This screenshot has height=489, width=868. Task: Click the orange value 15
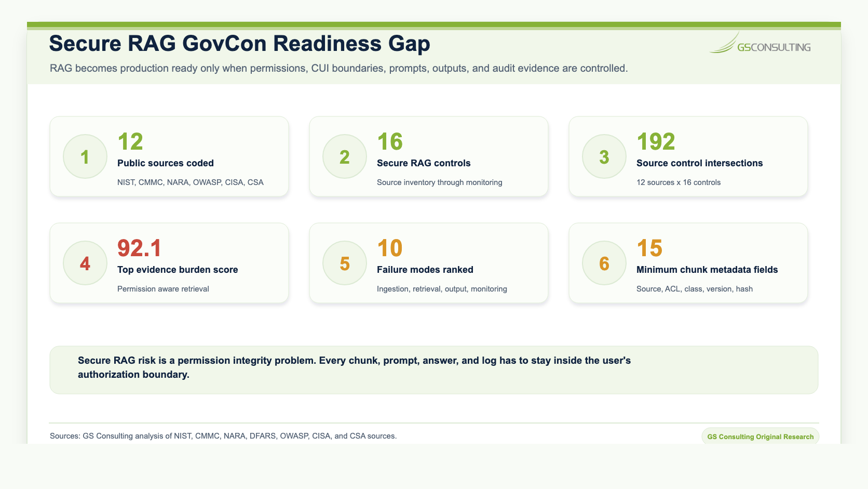pos(649,248)
